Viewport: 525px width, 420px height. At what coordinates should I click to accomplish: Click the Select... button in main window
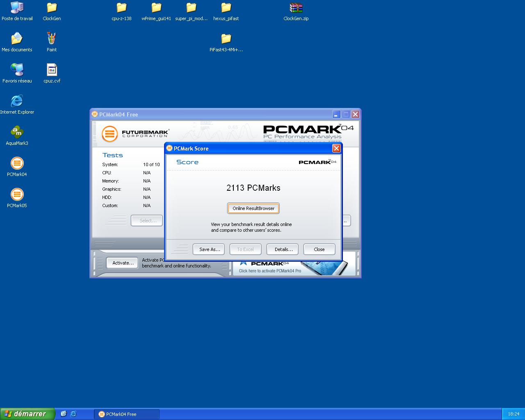(147, 221)
